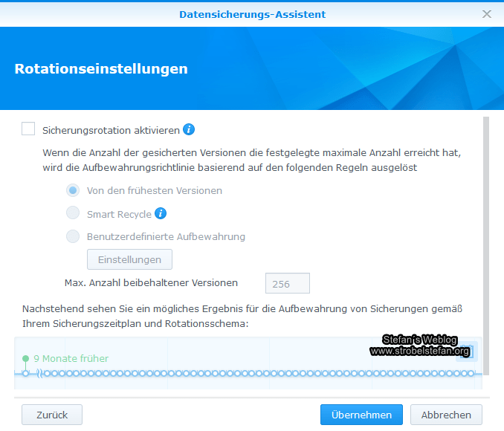This screenshot has width=504, height=431.
Task: Open info icon next to Sicherungsrotation aktivieren
Action: (189, 129)
